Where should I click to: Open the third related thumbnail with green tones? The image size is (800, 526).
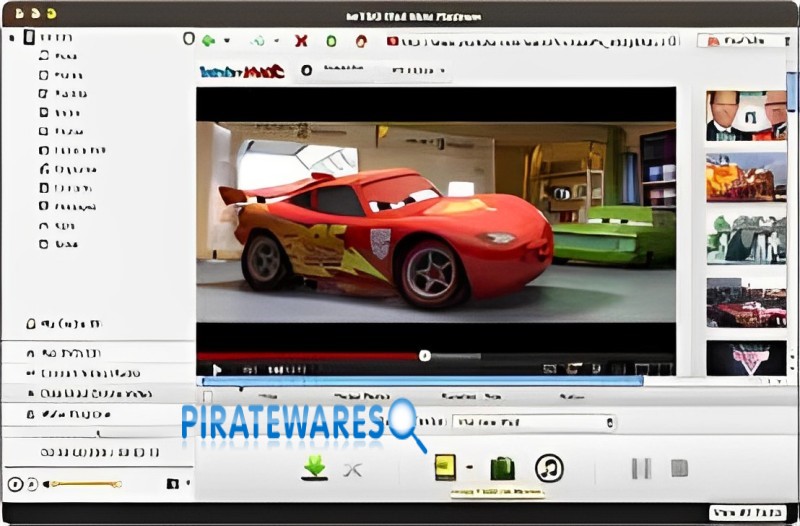point(746,239)
